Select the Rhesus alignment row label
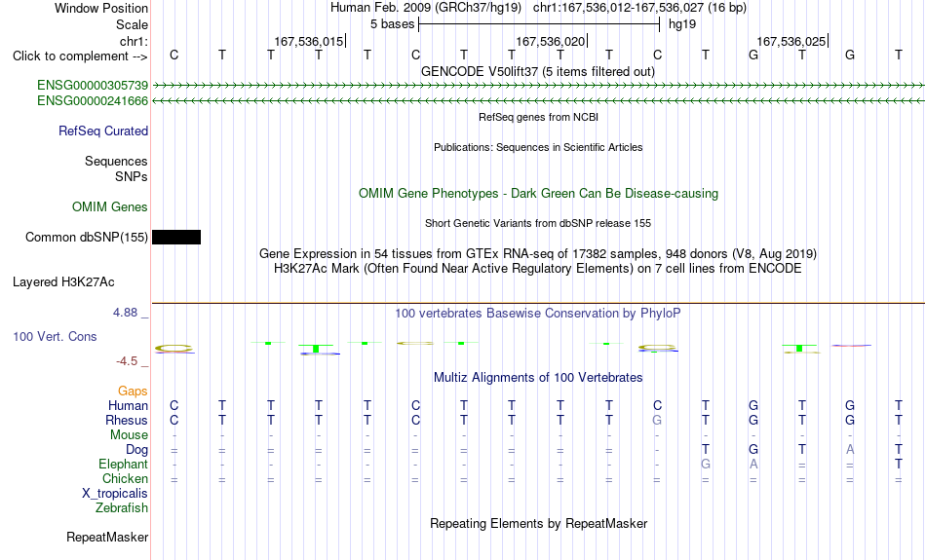This screenshot has height=560, width=926. click(127, 420)
